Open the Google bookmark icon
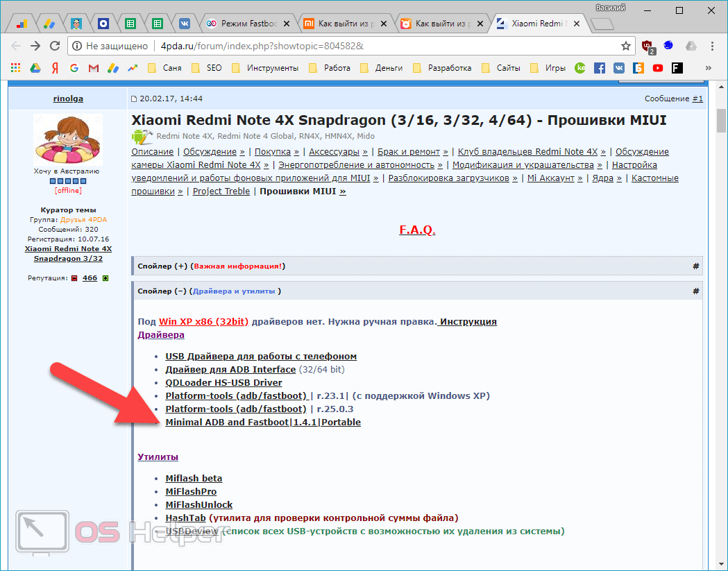The height and width of the screenshot is (571, 728). click(74, 68)
